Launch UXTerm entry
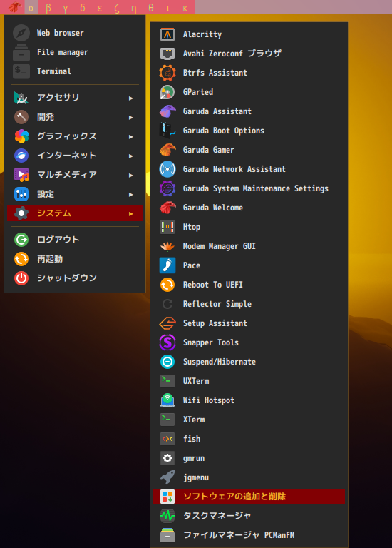Screen dimensions: 392x548 coord(249,381)
